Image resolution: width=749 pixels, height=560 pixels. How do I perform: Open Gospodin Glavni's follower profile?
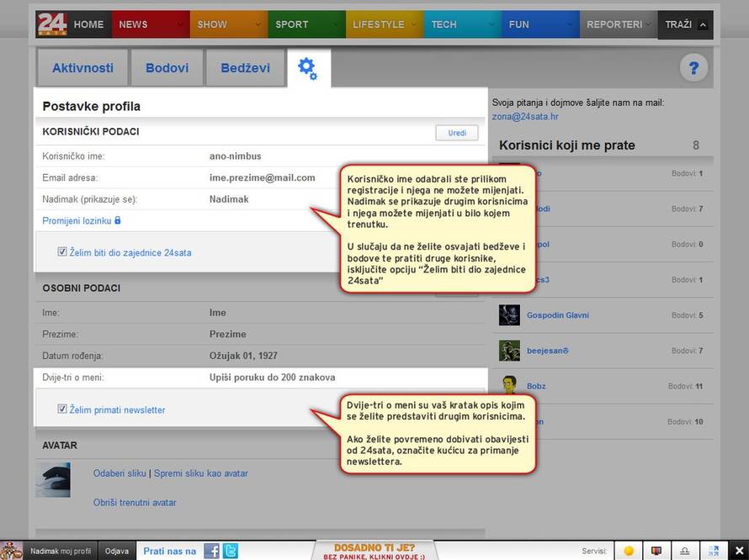tap(557, 315)
